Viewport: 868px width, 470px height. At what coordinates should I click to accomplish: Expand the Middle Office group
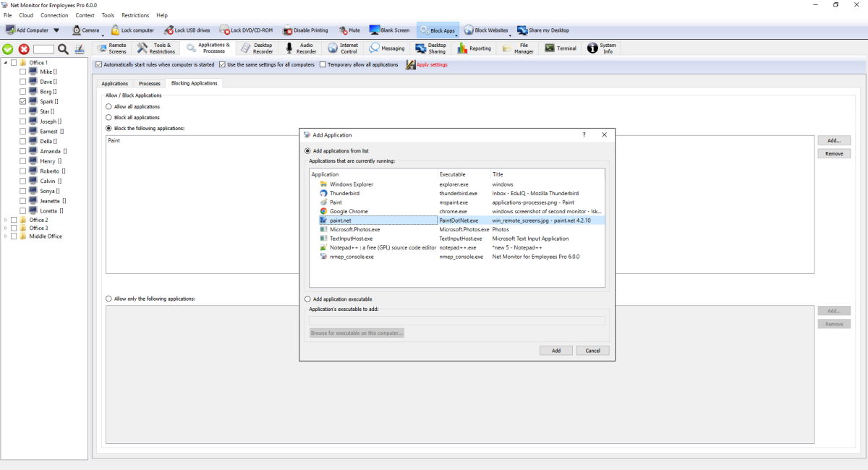pyautogui.click(x=6, y=236)
